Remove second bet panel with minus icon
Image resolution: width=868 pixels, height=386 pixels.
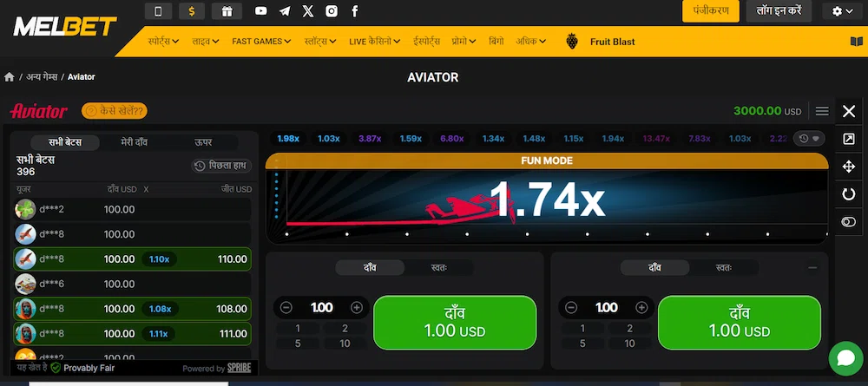point(812,268)
